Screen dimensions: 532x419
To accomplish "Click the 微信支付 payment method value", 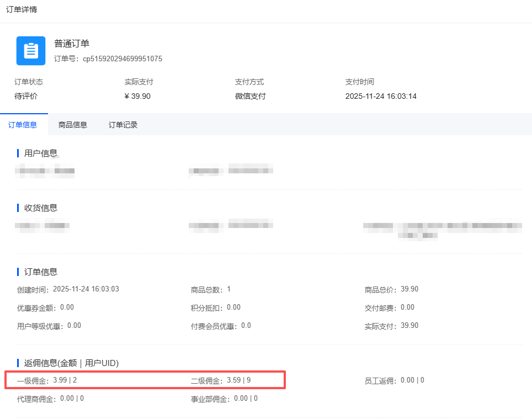I will (250, 96).
